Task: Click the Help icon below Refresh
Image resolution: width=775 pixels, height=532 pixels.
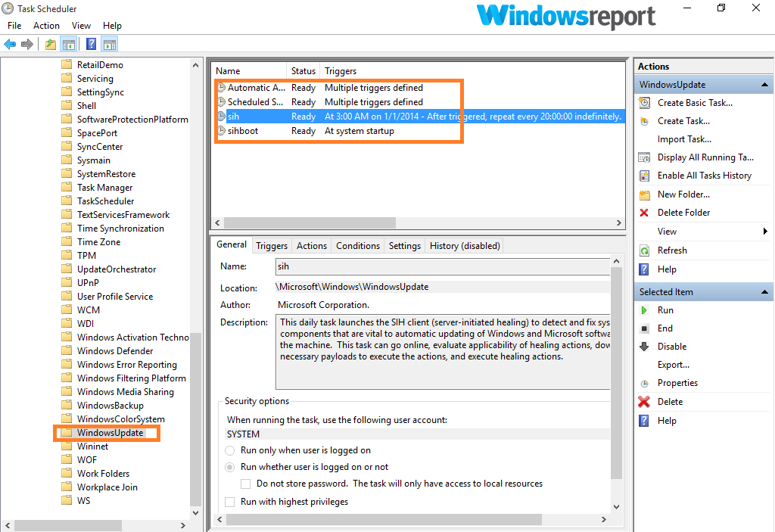Action: pyautogui.click(x=644, y=269)
